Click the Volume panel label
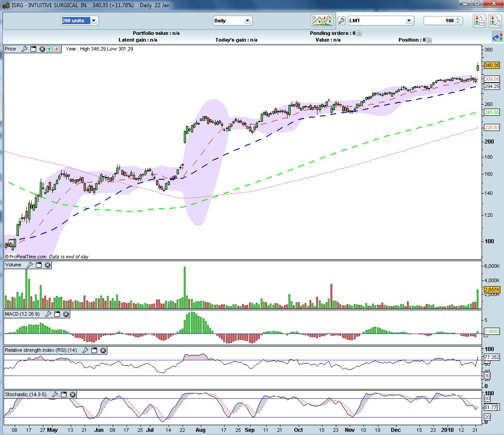The width and height of the screenshot is (504, 435). pyautogui.click(x=13, y=265)
